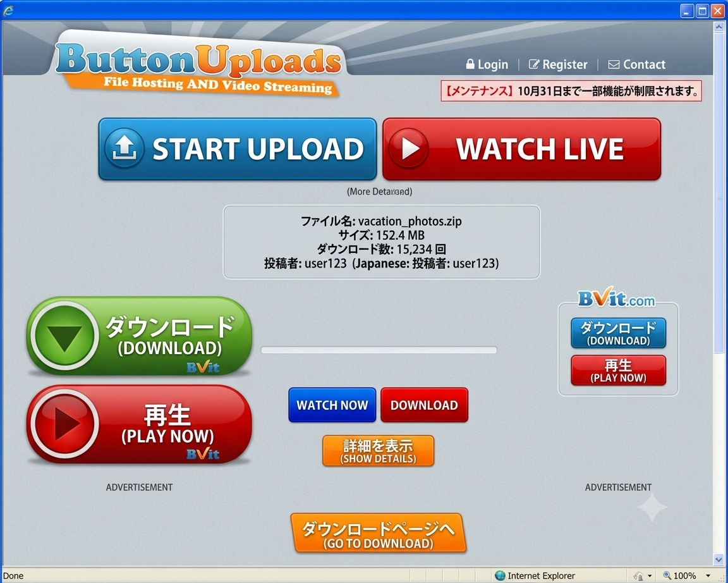The height and width of the screenshot is (583, 728).
Task: Click the file name vacation_photos.zip
Action: pos(410,221)
